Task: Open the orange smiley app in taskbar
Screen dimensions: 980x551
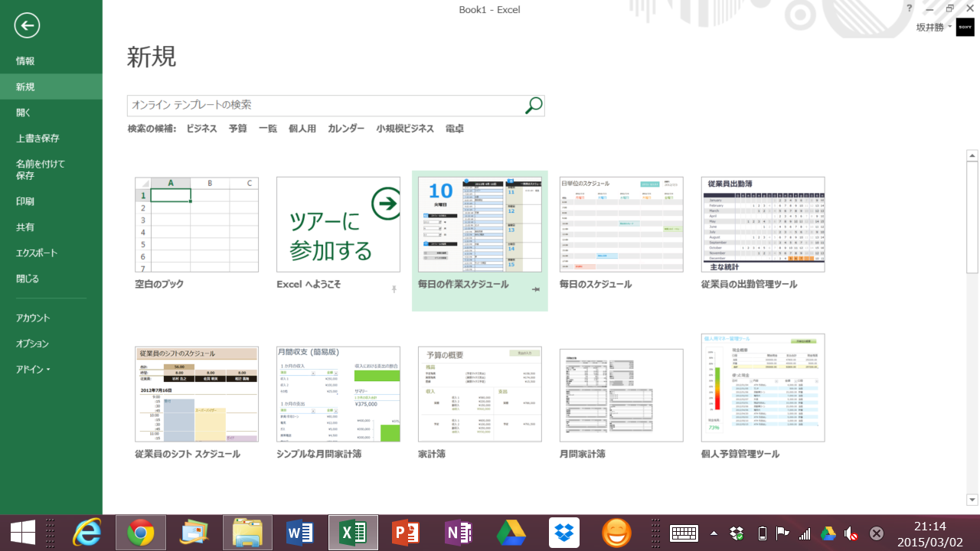Action: click(616, 533)
